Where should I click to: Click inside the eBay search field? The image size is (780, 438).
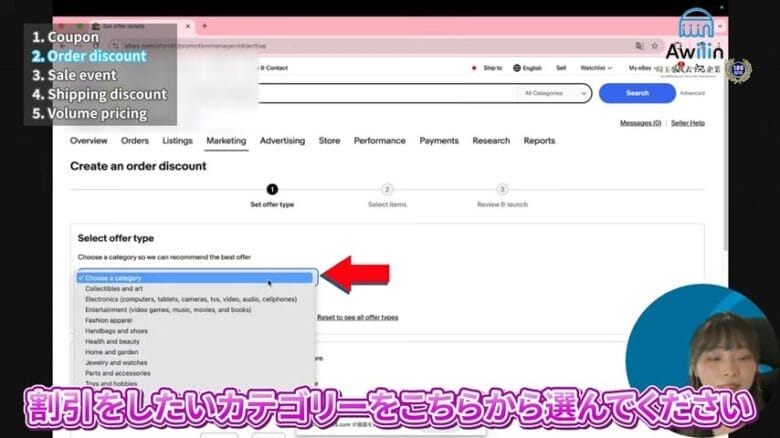(x=386, y=93)
